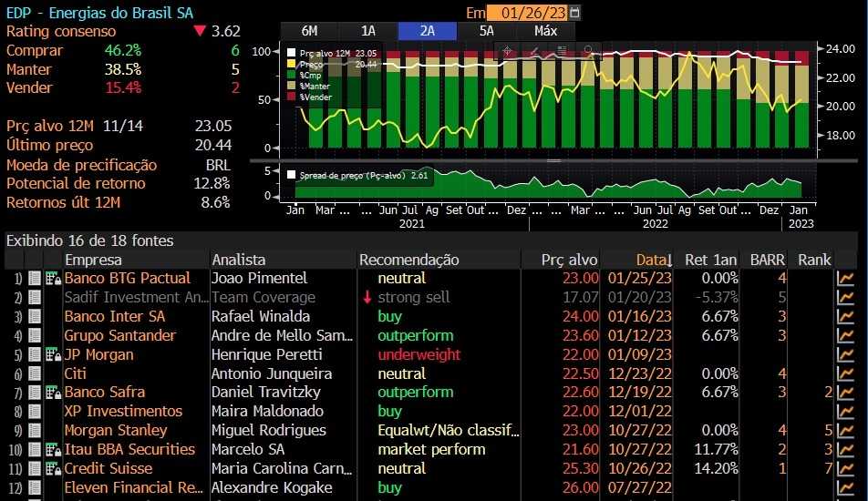This screenshot has height=501, width=868.
Task: Toggle the green %Cmp legend swatch
Action: (291, 75)
